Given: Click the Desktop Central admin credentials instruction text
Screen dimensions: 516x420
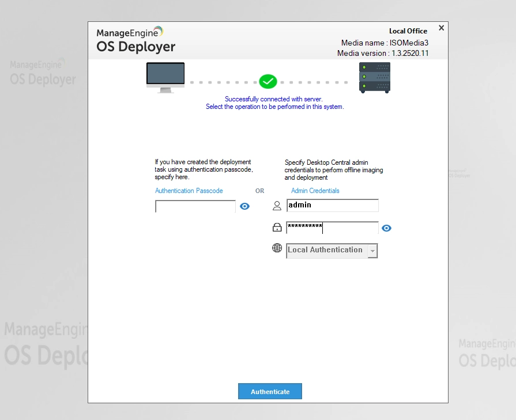Looking at the screenshot, I should [334, 170].
